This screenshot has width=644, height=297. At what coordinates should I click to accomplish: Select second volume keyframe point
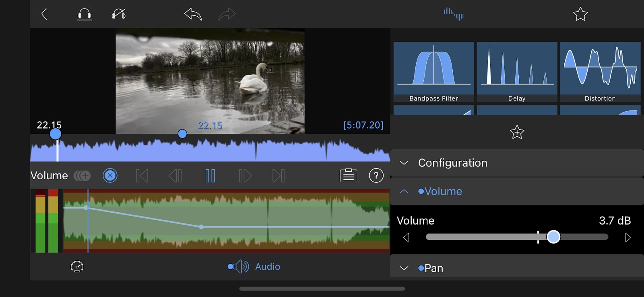click(x=201, y=227)
